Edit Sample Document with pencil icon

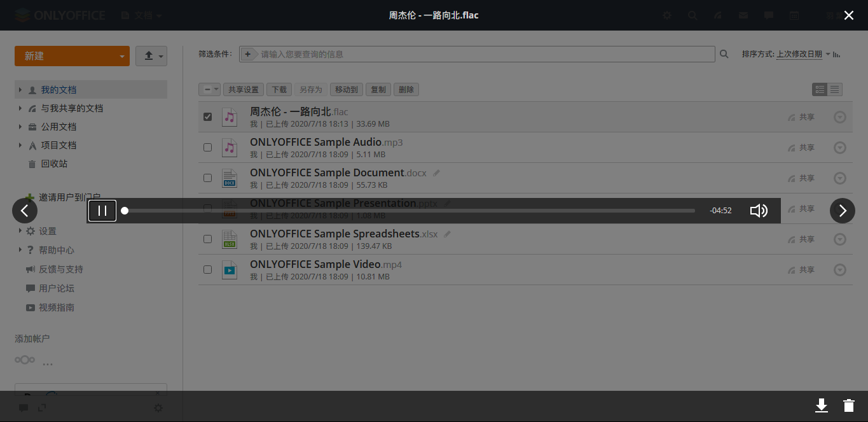tap(436, 172)
